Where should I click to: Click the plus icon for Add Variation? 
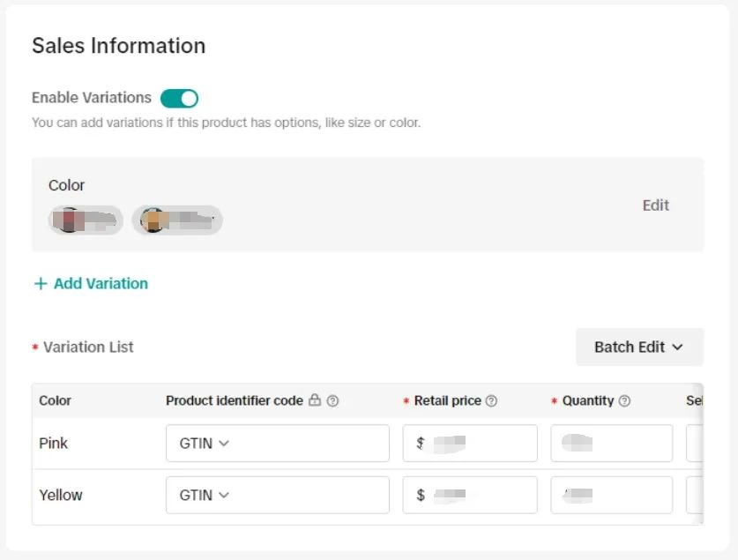click(x=40, y=283)
